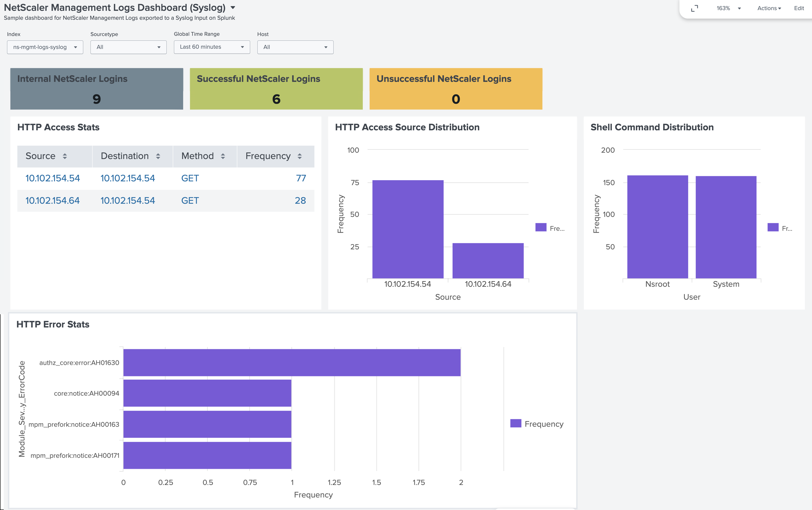Click Frequency legend swatch in HTTP Error Stats
The image size is (812, 510).
(x=516, y=423)
